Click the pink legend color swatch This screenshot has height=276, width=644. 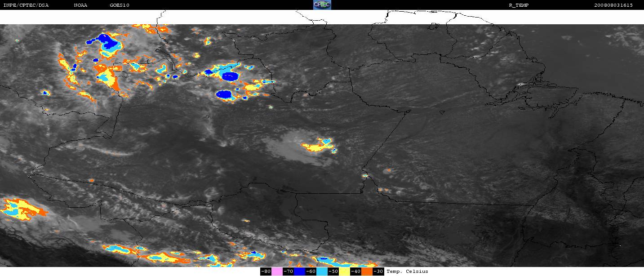coord(277,272)
